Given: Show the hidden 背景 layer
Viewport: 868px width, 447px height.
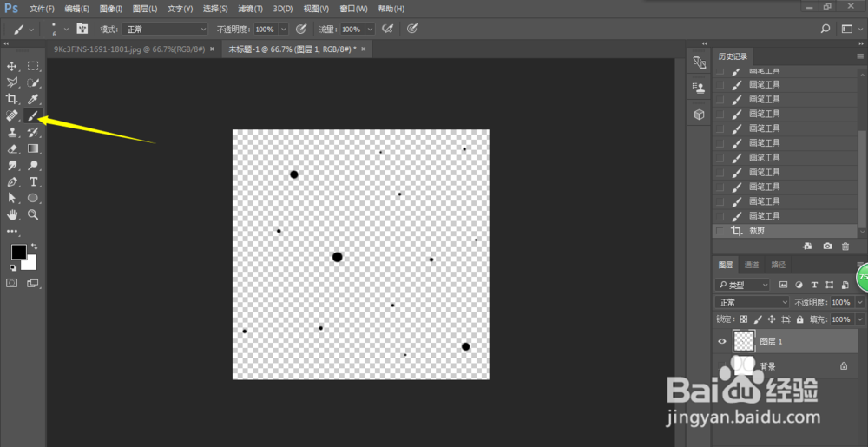Looking at the screenshot, I should pyautogui.click(x=722, y=365).
